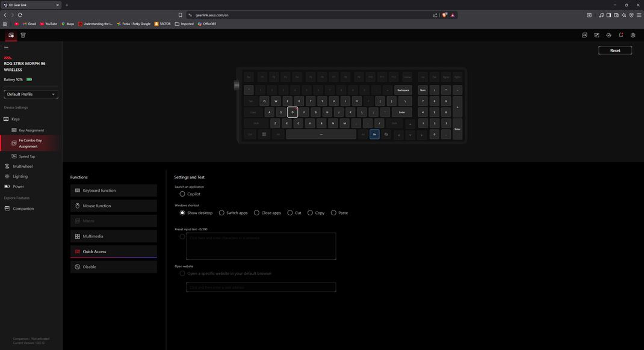This screenshot has width=644, height=350.
Task: Open the Brave shields icon
Action: (444, 15)
